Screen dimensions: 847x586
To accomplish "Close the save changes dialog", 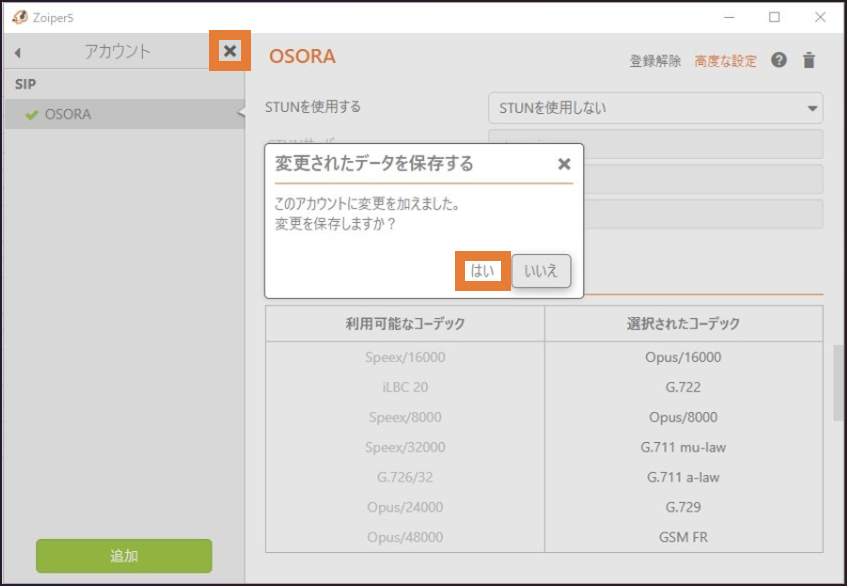I will coord(564,164).
